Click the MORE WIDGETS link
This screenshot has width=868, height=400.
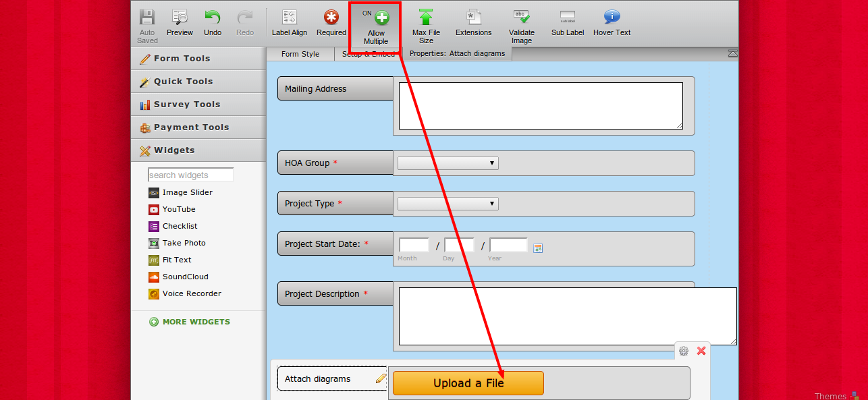196,322
